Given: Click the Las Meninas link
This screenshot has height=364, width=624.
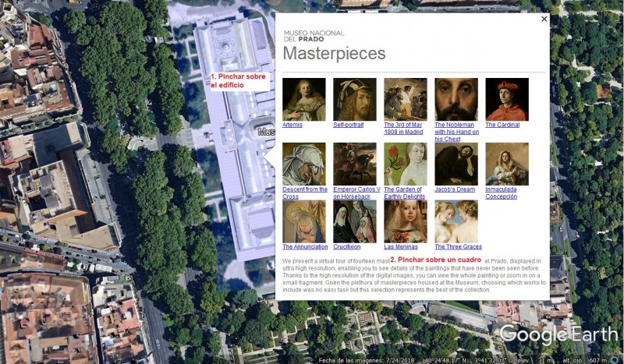Looking at the screenshot, I should (401, 246).
